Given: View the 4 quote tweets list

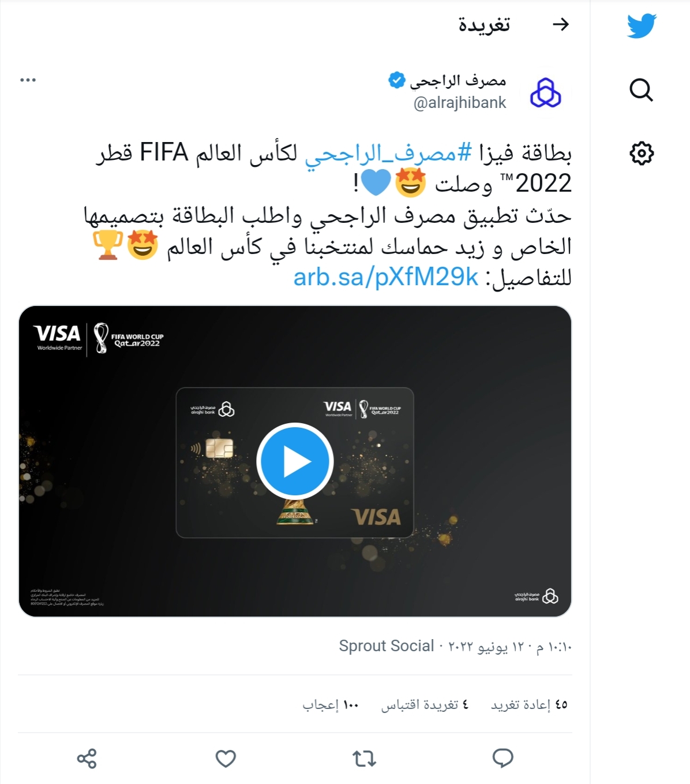Looking at the screenshot, I should (425, 704).
